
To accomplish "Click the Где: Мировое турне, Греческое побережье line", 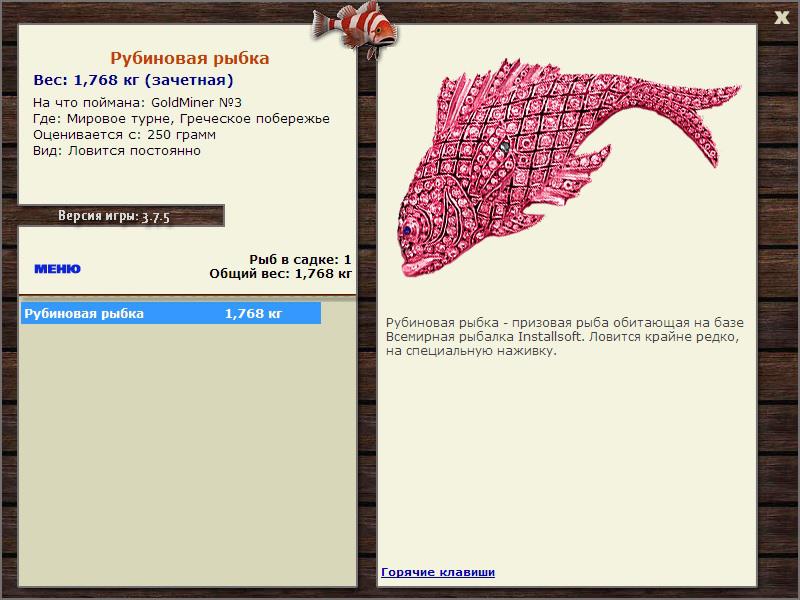I will 181,119.
